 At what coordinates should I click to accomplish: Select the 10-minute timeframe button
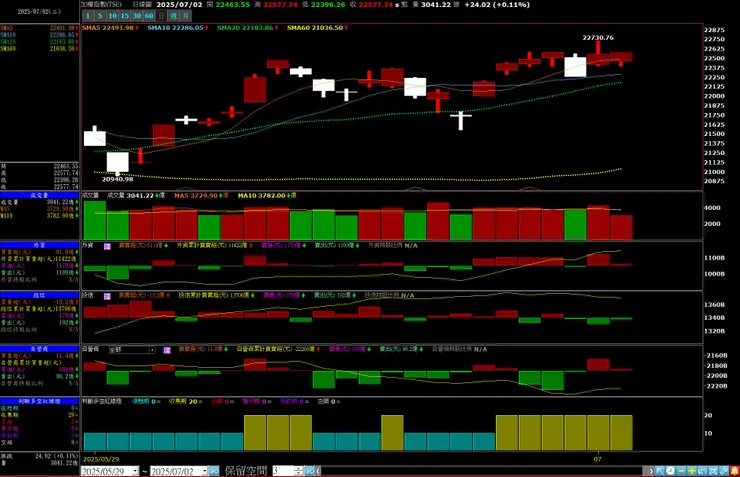112,16
